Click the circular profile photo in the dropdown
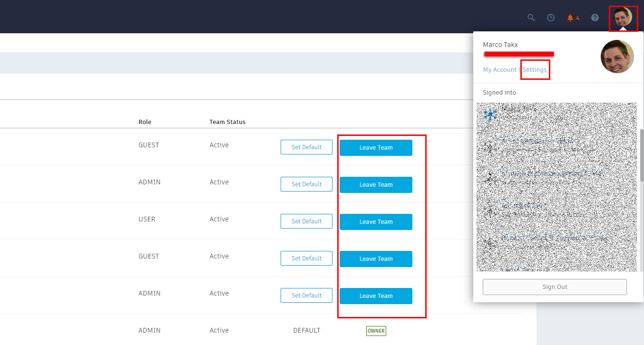This screenshot has width=644, height=345. (617, 56)
